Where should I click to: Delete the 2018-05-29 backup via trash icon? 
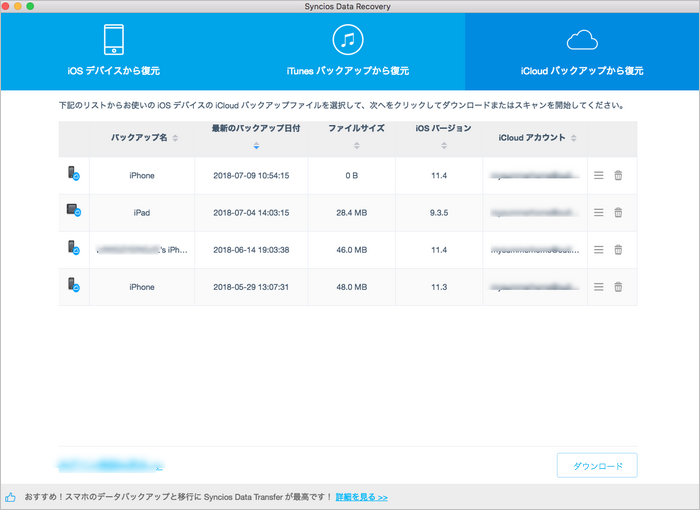(x=618, y=287)
